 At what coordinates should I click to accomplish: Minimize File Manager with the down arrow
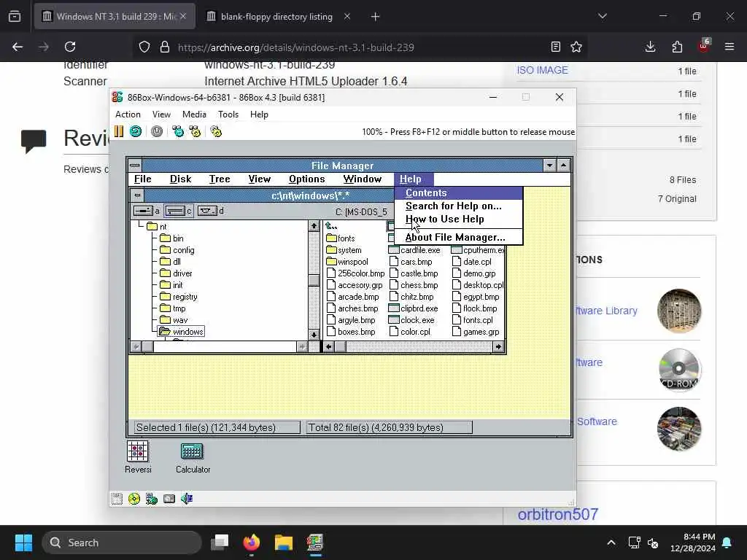pos(550,166)
